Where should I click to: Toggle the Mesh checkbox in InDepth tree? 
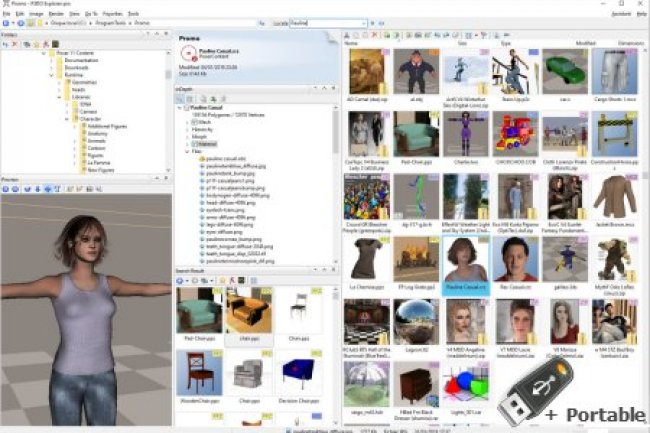coord(194,122)
